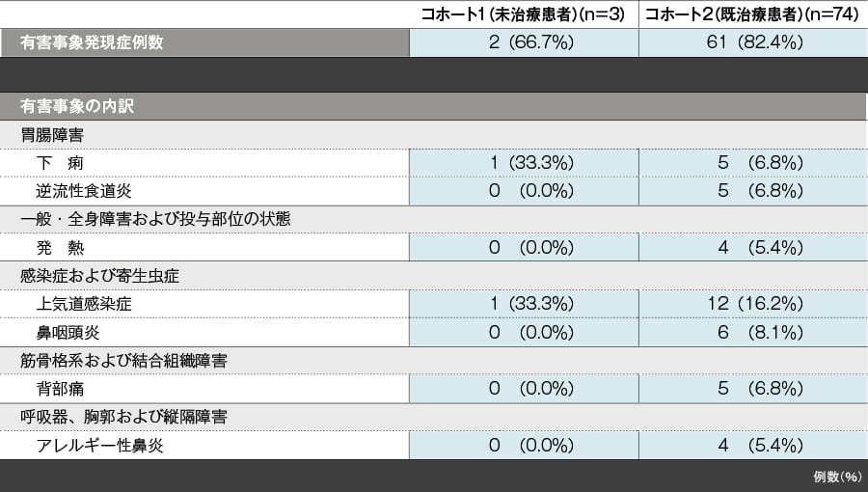
Task: Click the コホート2 (既治療患者) column header
Action: click(752, 14)
